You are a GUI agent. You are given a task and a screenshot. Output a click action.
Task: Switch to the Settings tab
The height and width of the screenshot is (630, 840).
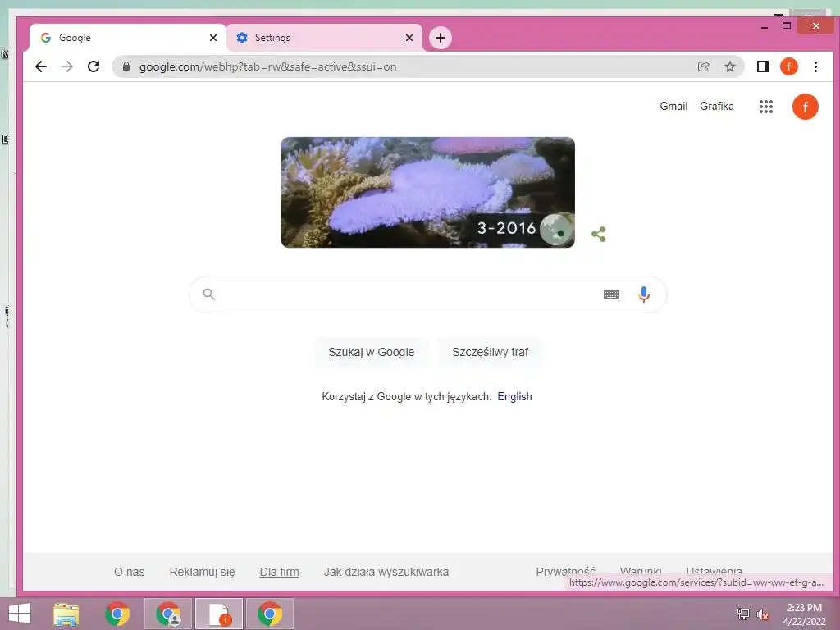pos(323,38)
